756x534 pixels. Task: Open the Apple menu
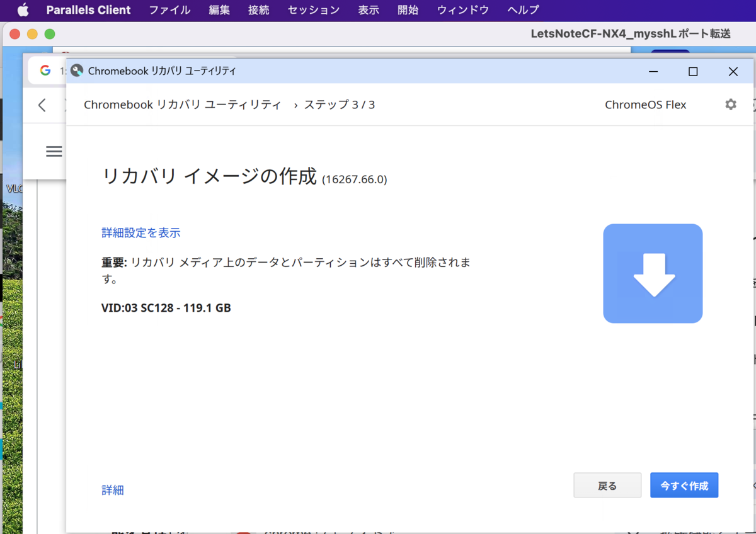pos(23,10)
